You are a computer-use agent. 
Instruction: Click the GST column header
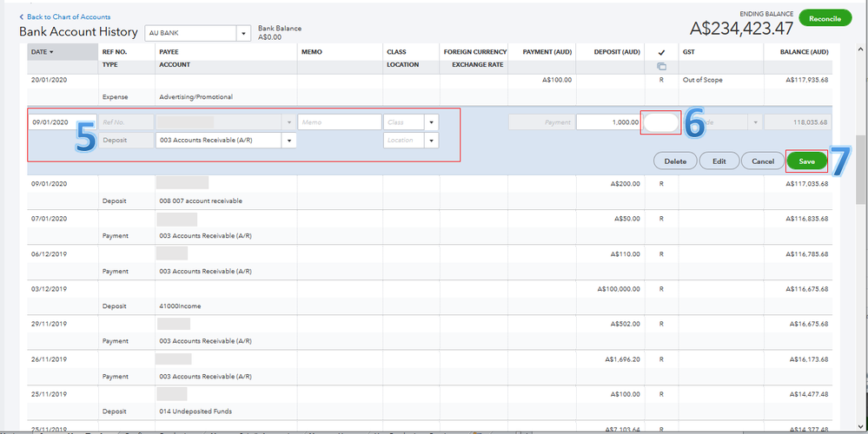(689, 52)
